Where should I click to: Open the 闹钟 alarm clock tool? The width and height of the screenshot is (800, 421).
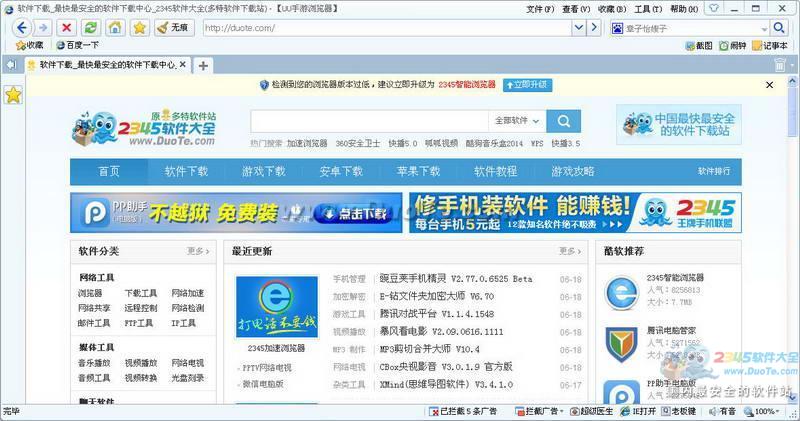click(x=733, y=45)
